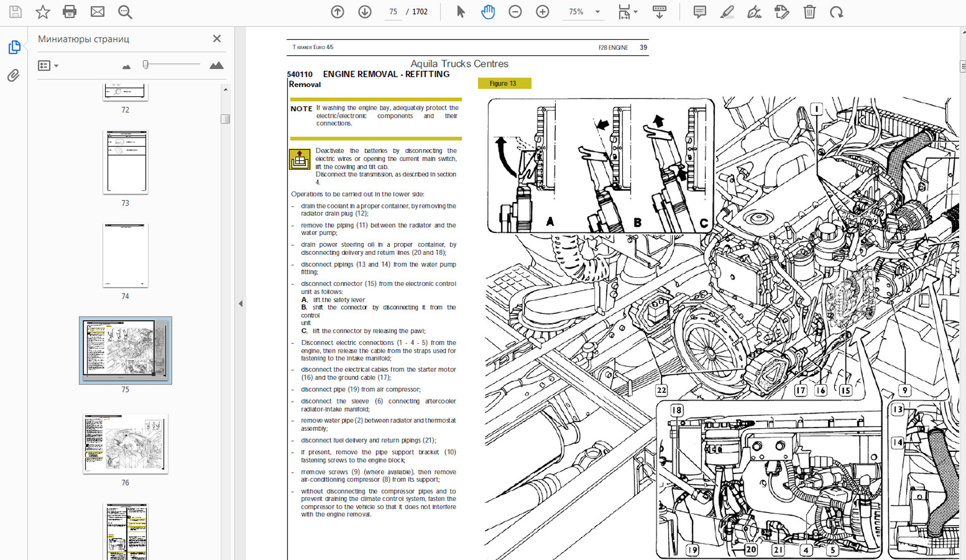The width and height of the screenshot is (966, 560).
Task: Toggle the attachments paperclip panel
Action: click(x=13, y=75)
